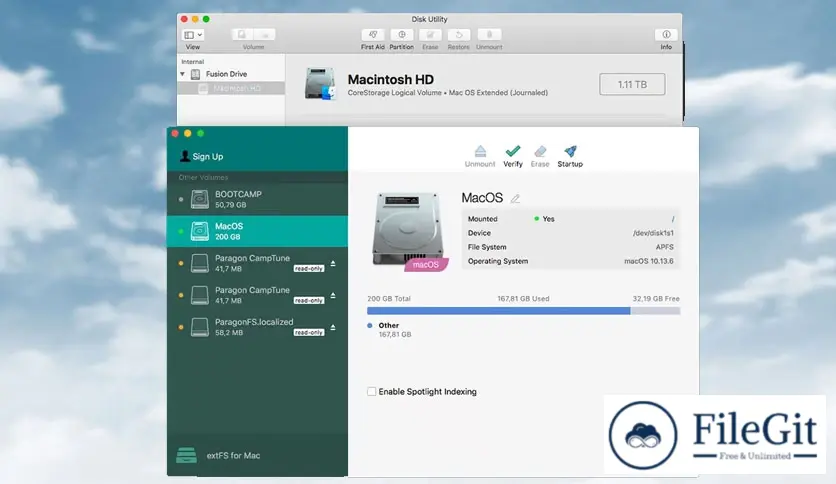This screenshot has width=836, height=484.
Task: Select the first Paragon CampTune drive icon
Action: 200,263
